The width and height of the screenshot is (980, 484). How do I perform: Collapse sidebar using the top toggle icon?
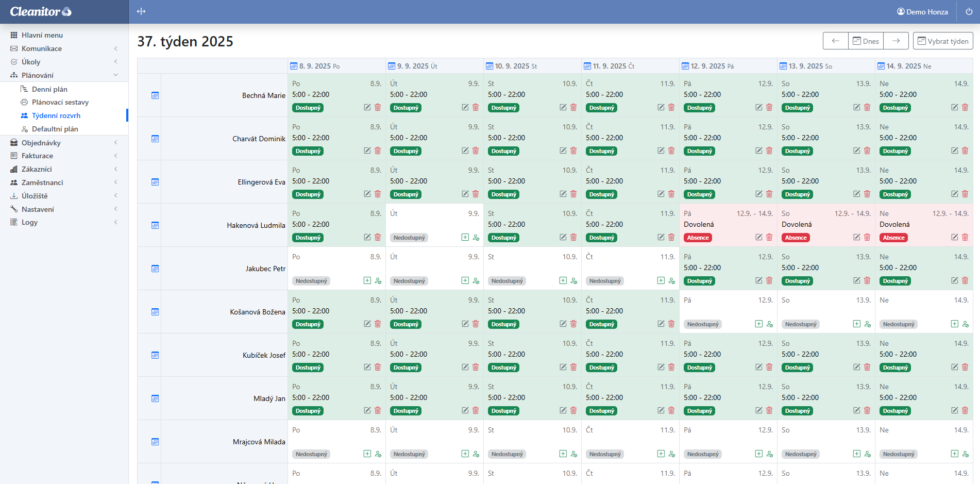(x=141, y=11)
